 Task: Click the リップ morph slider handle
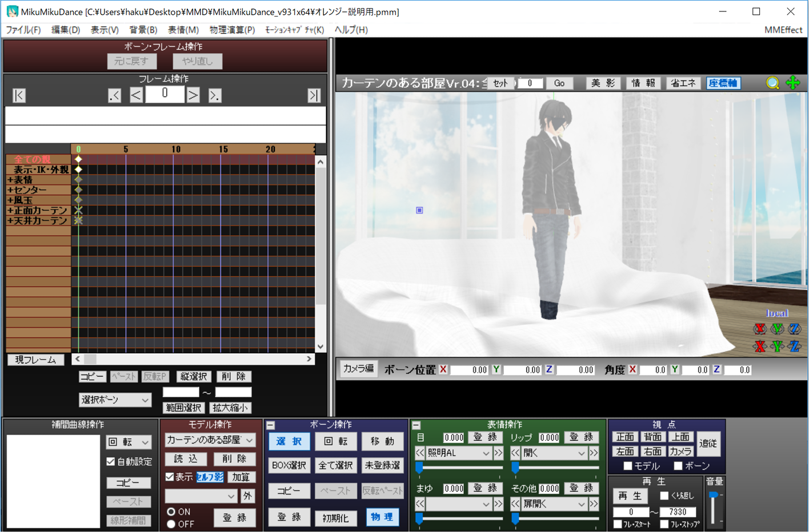point(515,468)
